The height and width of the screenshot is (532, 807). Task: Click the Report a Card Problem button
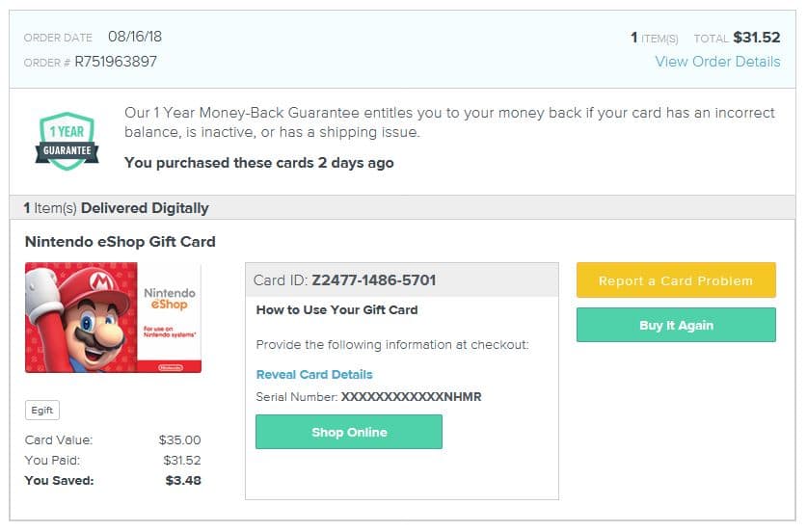[x=676, y=280]
